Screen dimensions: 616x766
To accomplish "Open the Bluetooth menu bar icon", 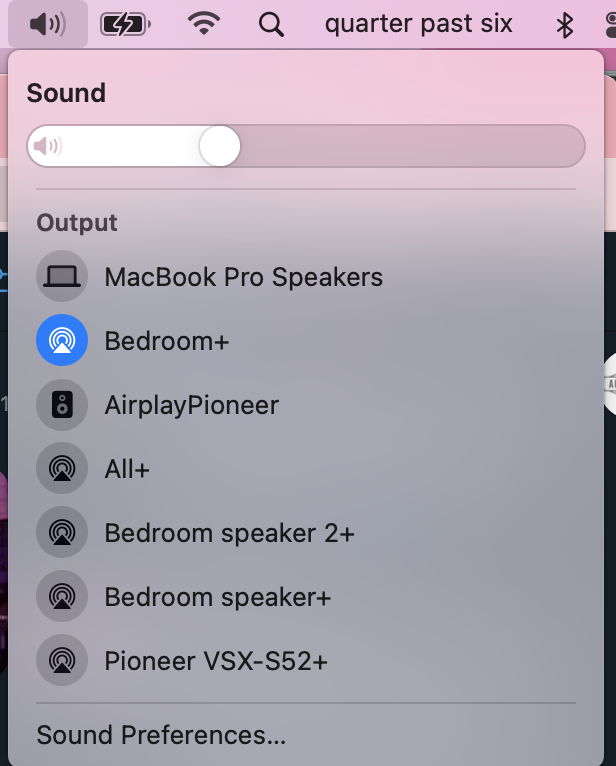I will (565, 25).
